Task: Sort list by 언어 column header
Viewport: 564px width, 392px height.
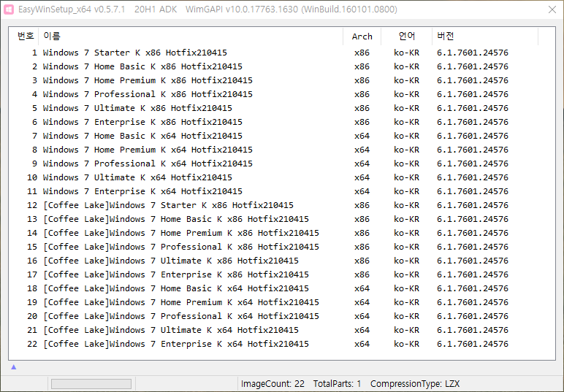Action: click(406, 36)
